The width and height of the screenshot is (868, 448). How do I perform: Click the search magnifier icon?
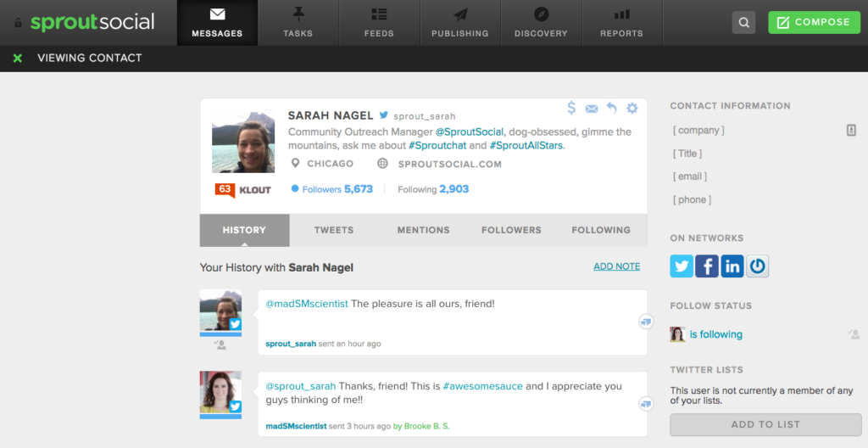click(743, 23)
